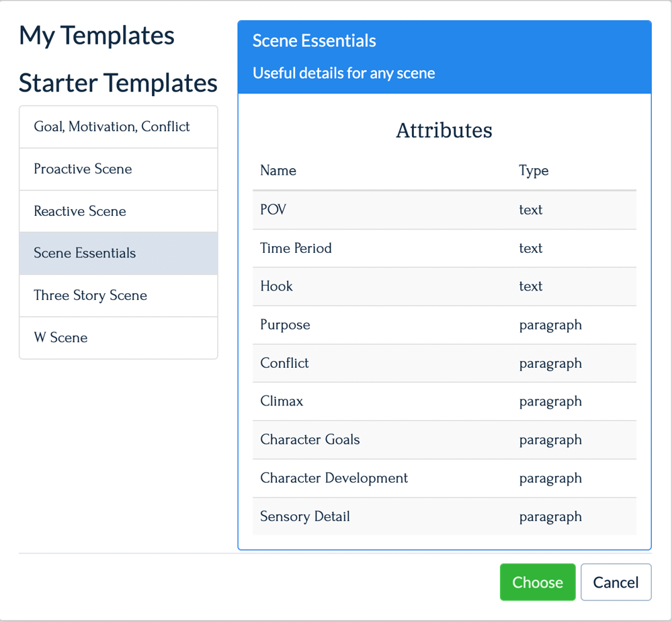The height and width of the screenshot is (622, 672).
Task: Select the Climax attribute row
Action: pyautogui.click(x=444, y=401)
